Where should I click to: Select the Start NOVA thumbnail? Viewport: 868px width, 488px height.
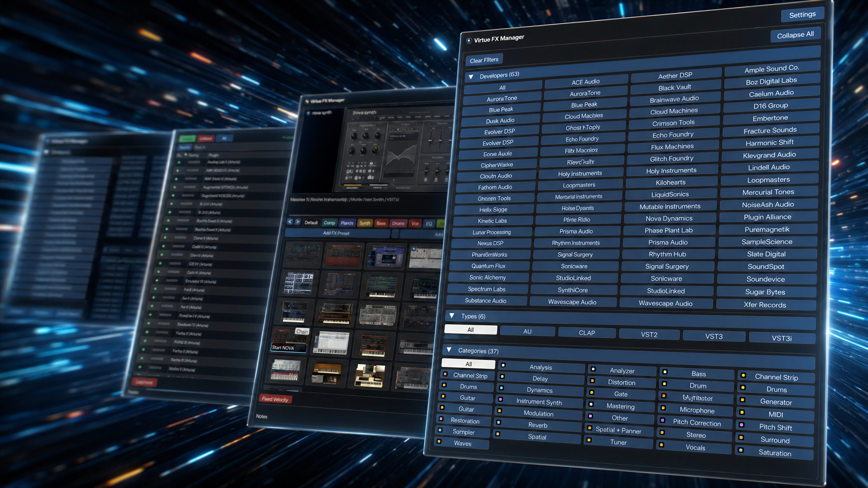point(289,341)
